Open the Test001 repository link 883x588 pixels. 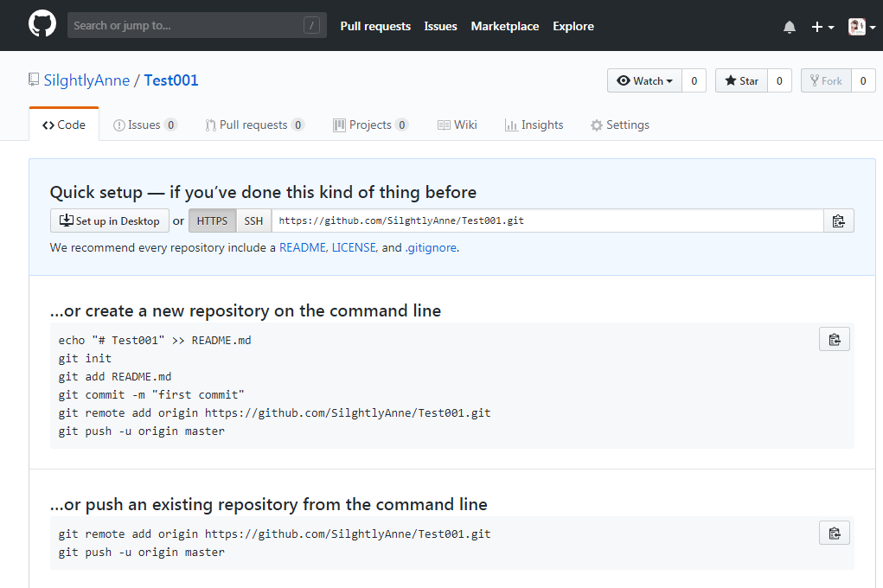[x=171, y=80]
